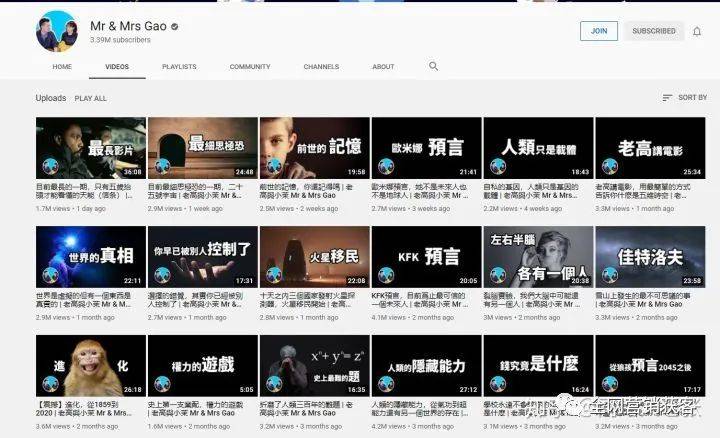Click the text '4.1M views · 2 months ago'
Viewport: 720px width, 438px height.
coord(413,317)
